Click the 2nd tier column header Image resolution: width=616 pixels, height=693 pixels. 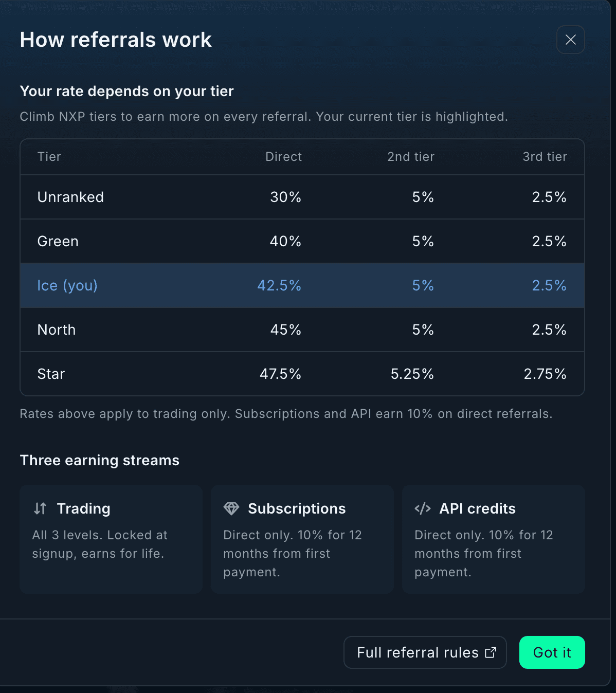pyautogui.click(x=411, y=157)
